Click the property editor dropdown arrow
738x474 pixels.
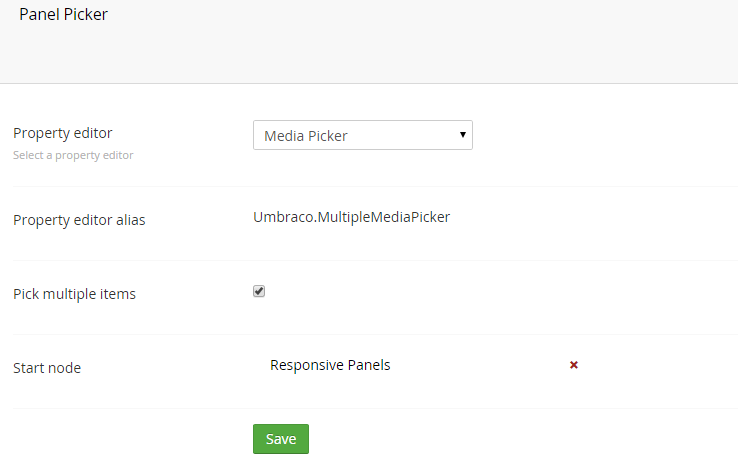[462, 134]
